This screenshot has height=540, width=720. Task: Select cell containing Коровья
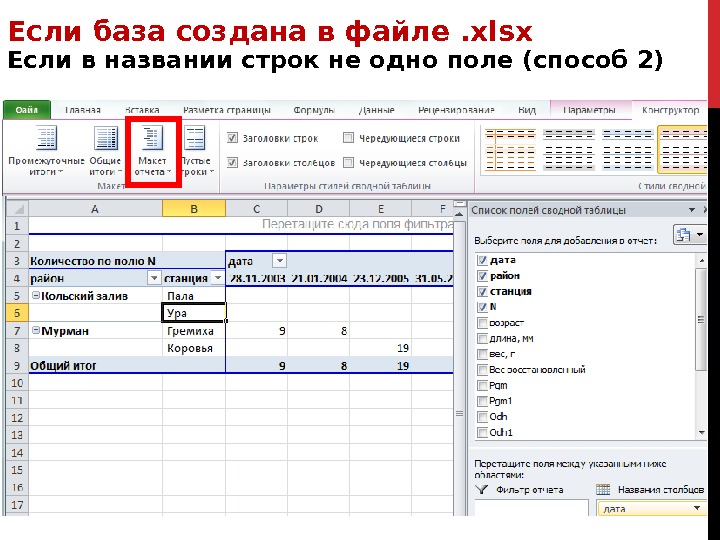[x=194, y=348]
